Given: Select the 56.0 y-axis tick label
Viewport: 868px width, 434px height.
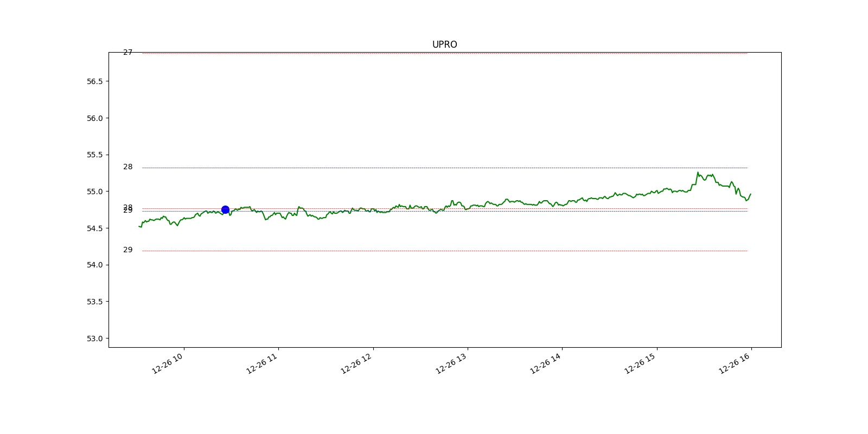Looking at the screenshot, I should click(x=95, y=118).
